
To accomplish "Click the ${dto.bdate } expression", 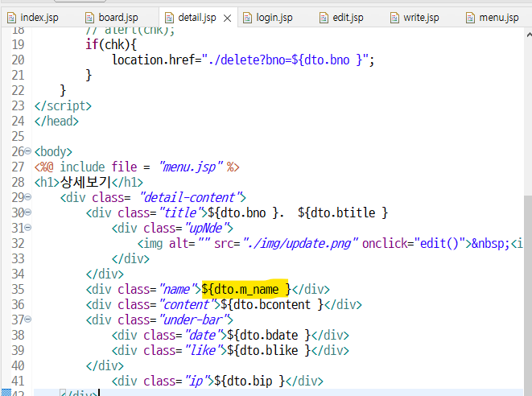I will (269, 335).
